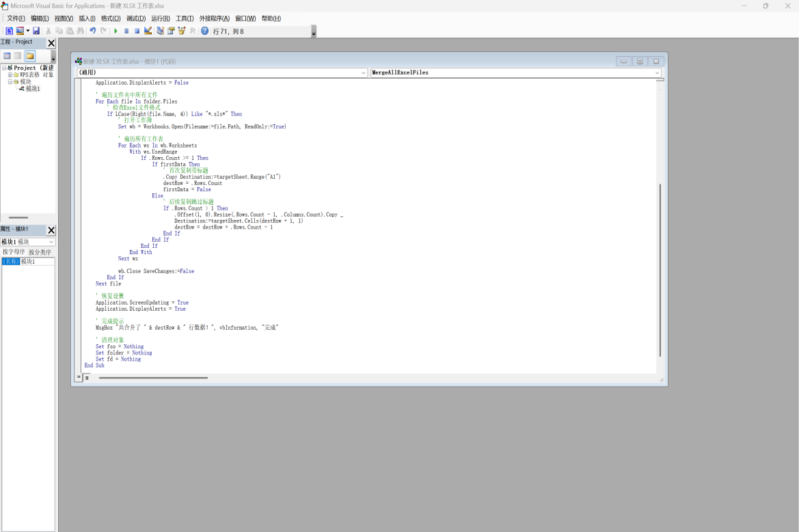Run the macro with the green play icon
The width and height of the screenshot is (799, 532).
point(116,31)
